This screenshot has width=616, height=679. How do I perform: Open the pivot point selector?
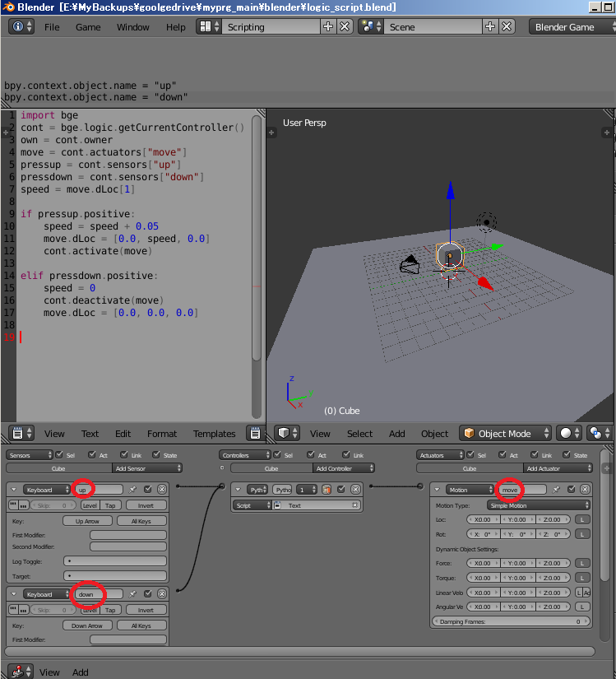point(600,434)
